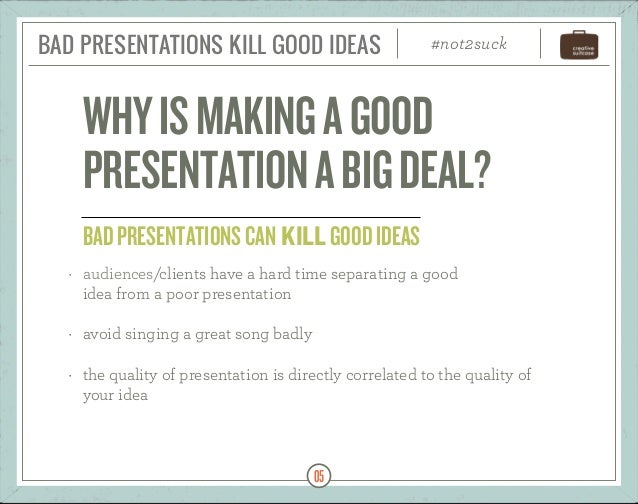
Task: Click the line 'your idea'
Action: (115, 396)
